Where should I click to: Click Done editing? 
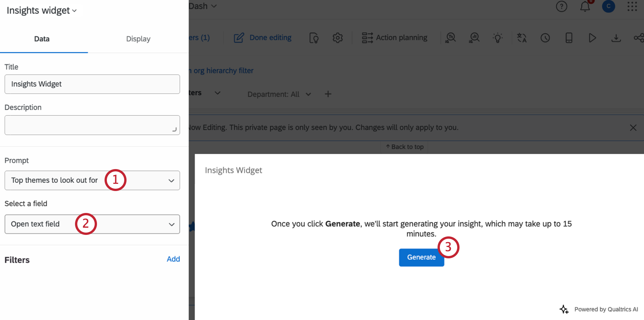coord(270,38)
